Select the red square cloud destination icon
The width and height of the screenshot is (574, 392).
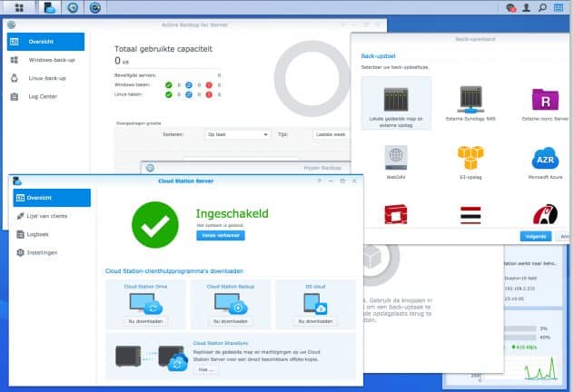pyautogui.click(x=396, y=214)
